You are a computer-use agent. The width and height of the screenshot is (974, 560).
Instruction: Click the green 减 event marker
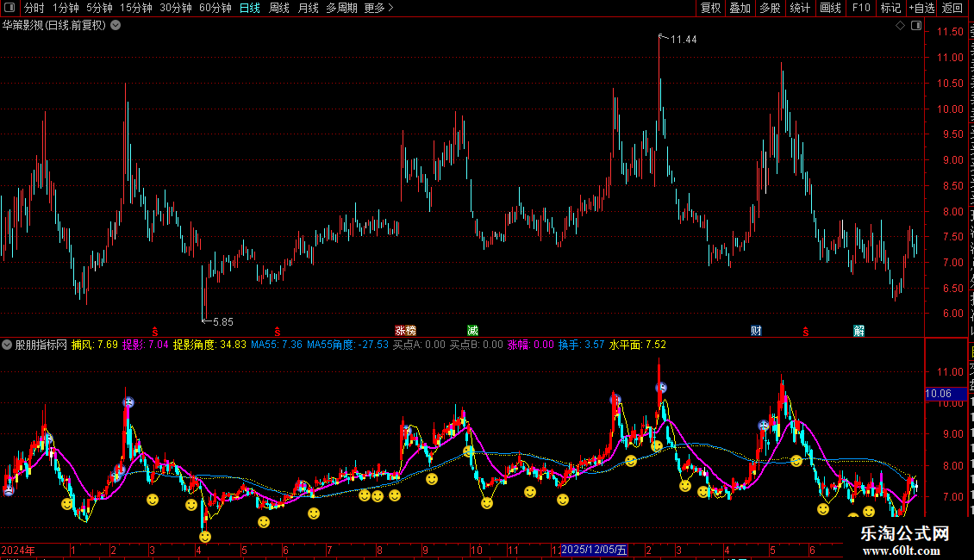pyautogui.click(x=472, y=331)
